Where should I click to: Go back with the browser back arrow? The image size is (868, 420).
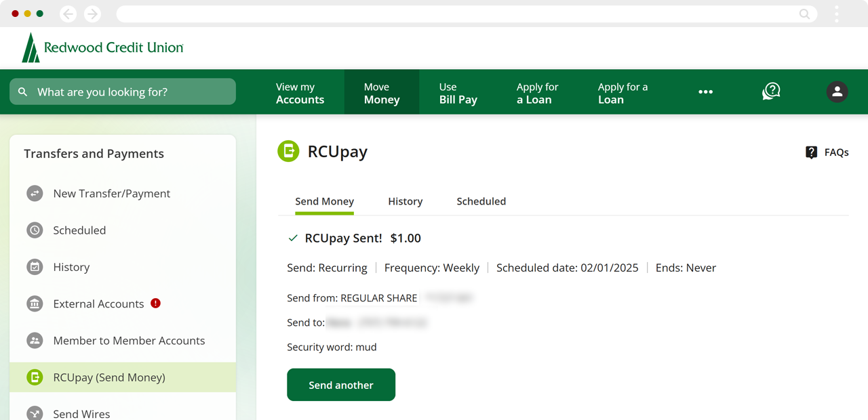tap(68, 14)
